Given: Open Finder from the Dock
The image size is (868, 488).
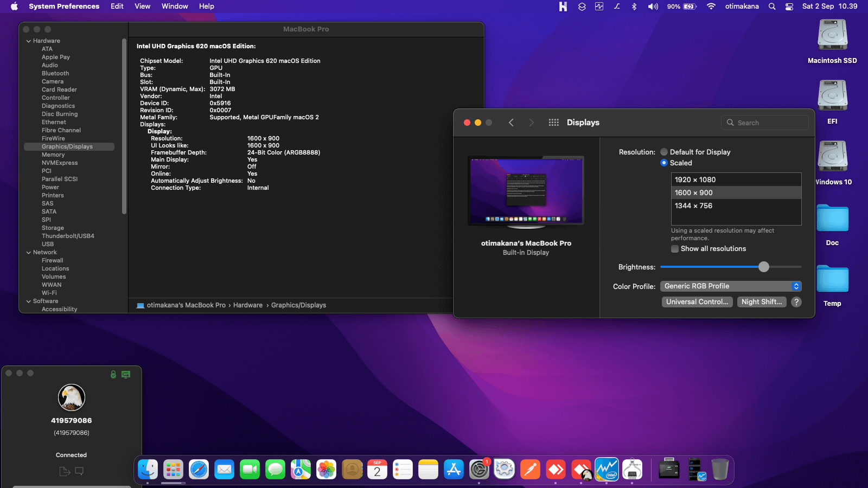Looking at the screenshot, I should point(148,470).
